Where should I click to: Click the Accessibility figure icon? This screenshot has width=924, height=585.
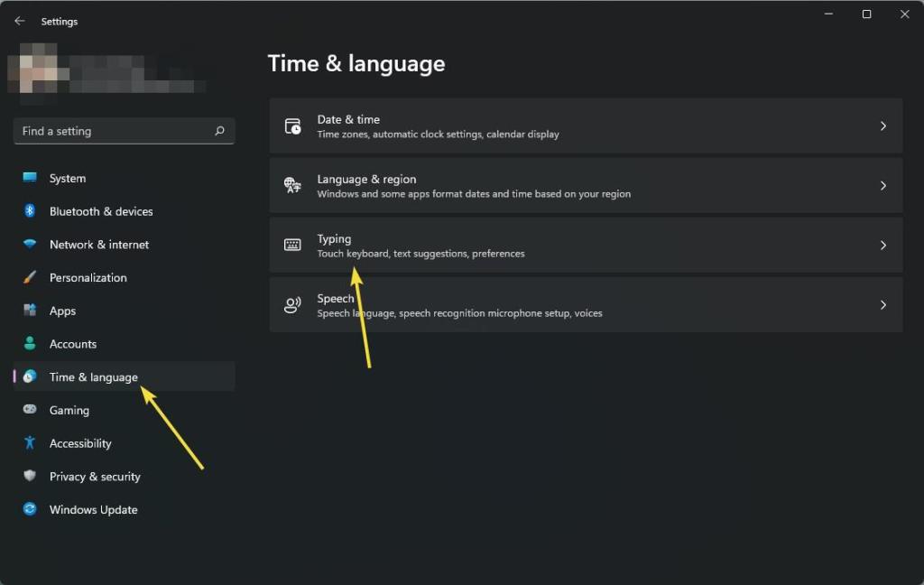click(30, 442)
